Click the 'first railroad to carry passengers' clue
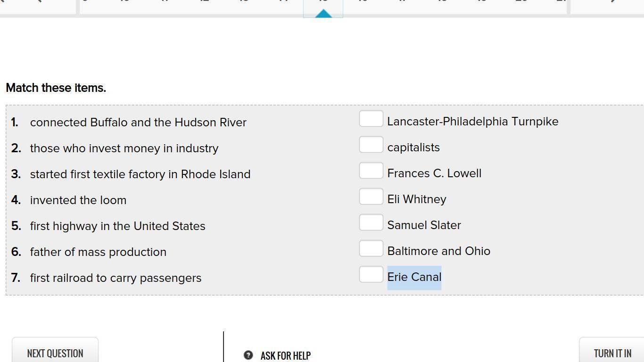 point(116,278)
